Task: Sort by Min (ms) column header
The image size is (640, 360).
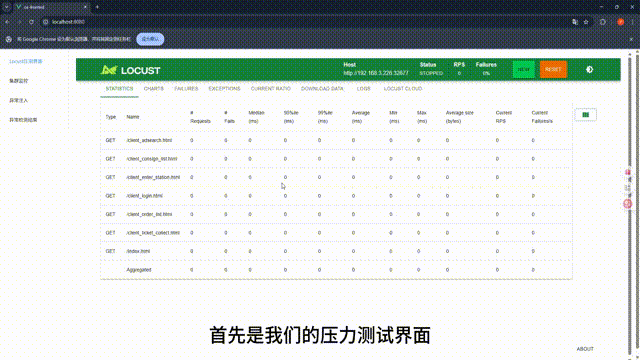Action: pyautogui.click(x=394, y=117)
